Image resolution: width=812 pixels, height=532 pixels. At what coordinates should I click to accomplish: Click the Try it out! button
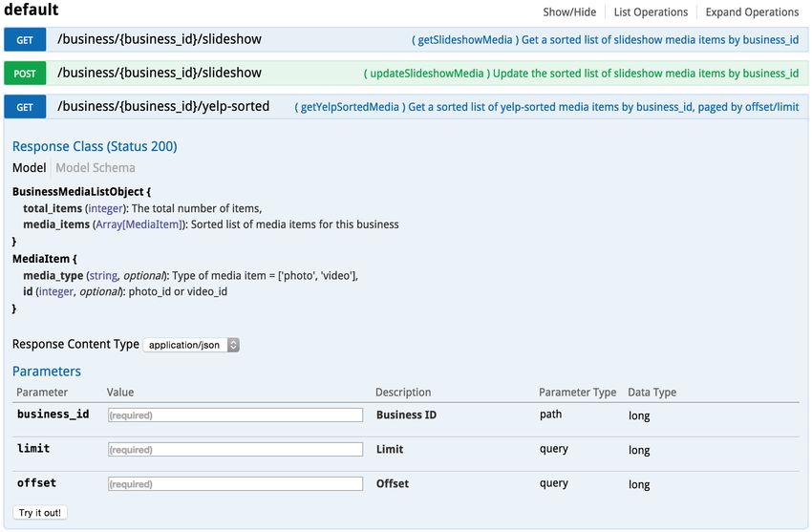[x=40, y=513]
